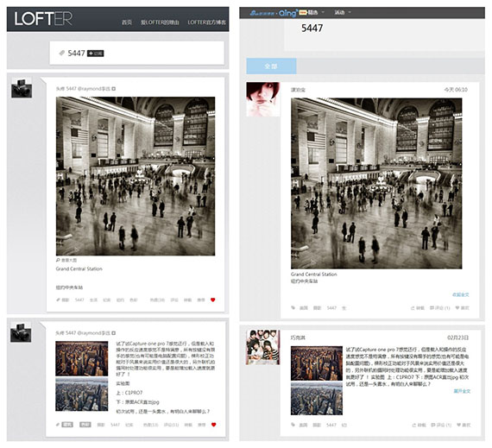The height and width of the screenshot is (448, 492).
Task: Toggle the like heart on Qing Grand Central post
Action: coord(457,308)
